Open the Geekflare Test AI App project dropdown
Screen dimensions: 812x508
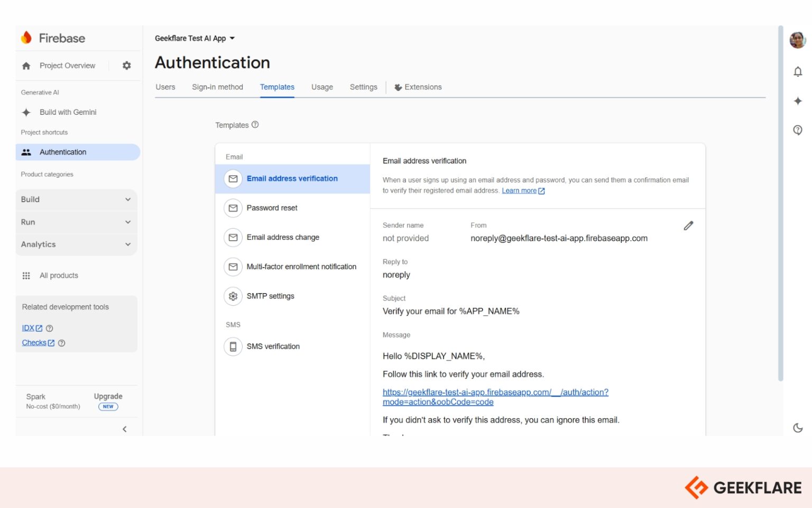[x=195, y=38]
